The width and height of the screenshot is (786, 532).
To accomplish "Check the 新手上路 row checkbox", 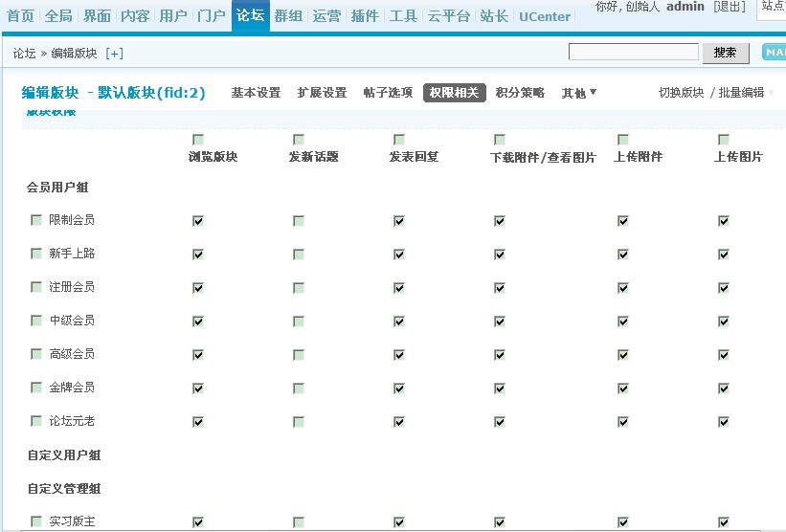I will (x=36, y=254).
